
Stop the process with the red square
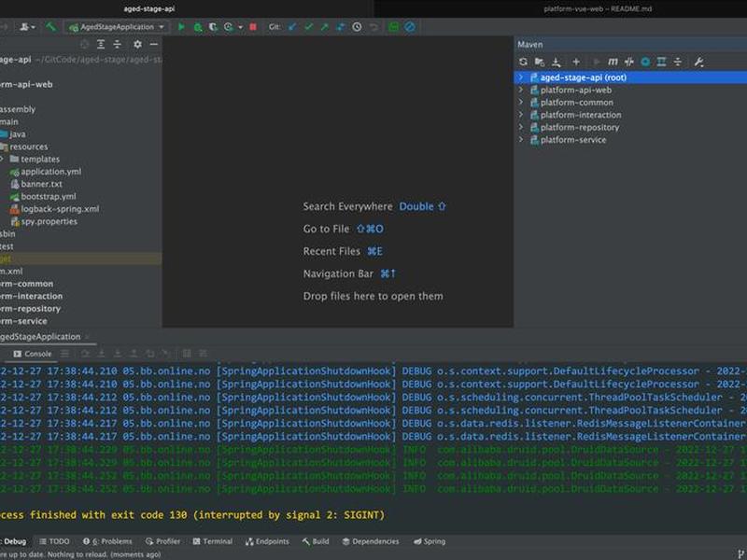[x=253, y=27]
